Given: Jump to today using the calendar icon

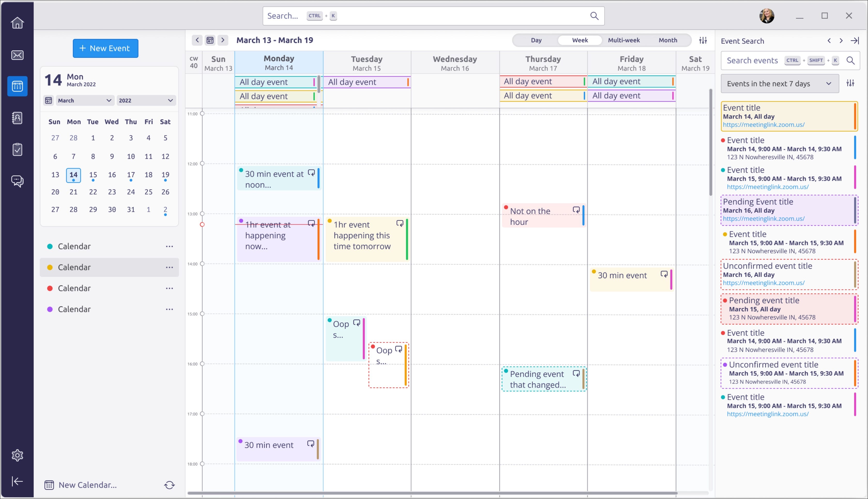Looking at the screenshot, I should (210, 40).
